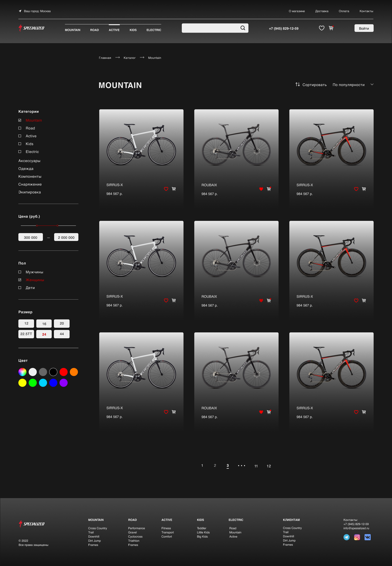This screenshot has width=392, height=566.
Task: Click the maximum price field showing 2 000 000
Action: [66, 237]
